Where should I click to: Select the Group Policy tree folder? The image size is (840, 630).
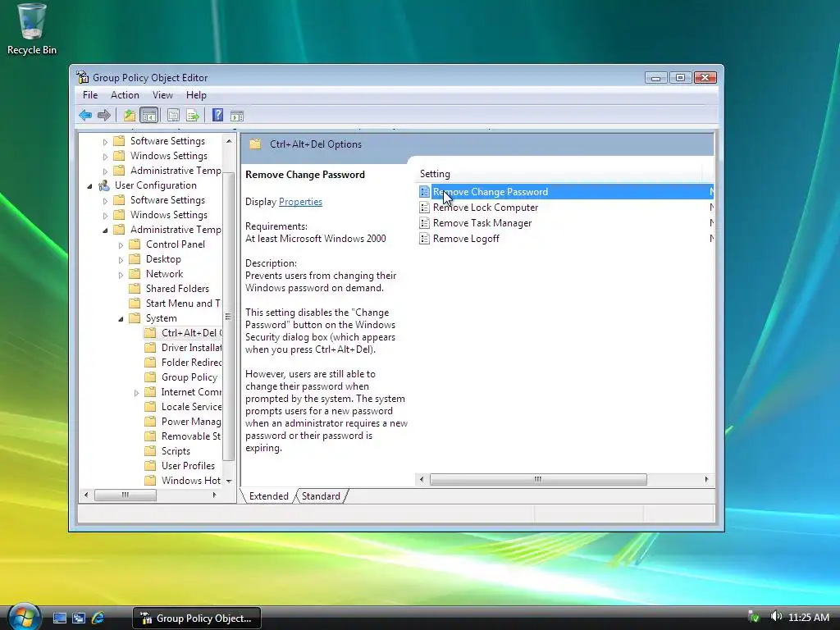(x=189, y=377)
